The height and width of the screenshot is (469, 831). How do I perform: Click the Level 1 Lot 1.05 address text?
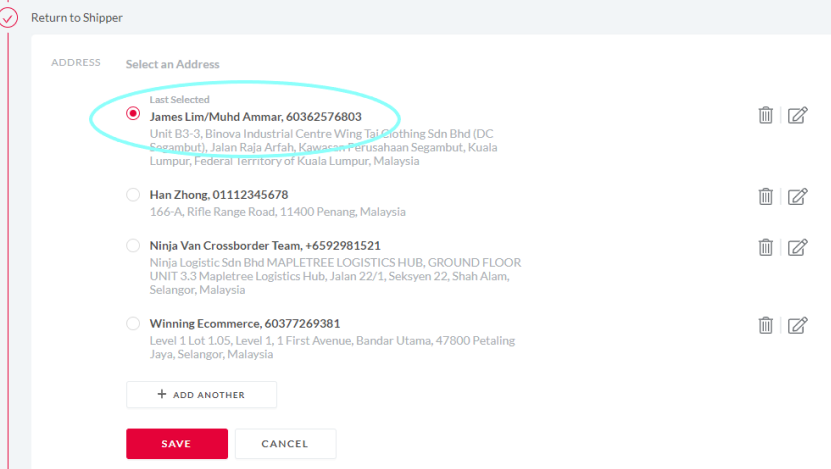pos(332,347)
